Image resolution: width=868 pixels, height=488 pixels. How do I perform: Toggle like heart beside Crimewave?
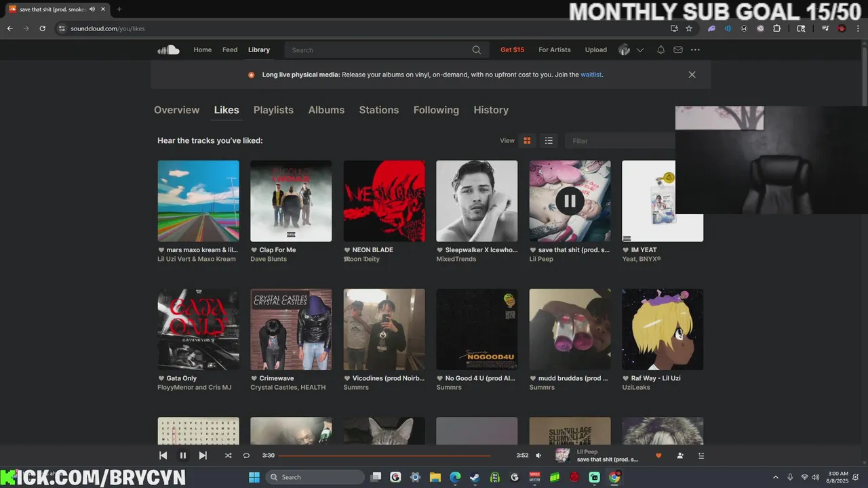click(254, 379)
